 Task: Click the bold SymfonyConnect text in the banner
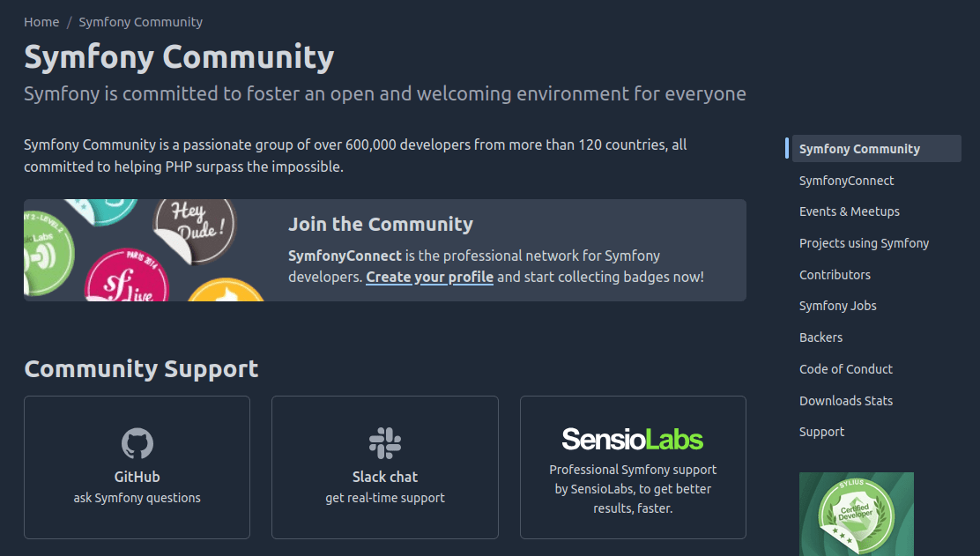(x=345, y=256)
